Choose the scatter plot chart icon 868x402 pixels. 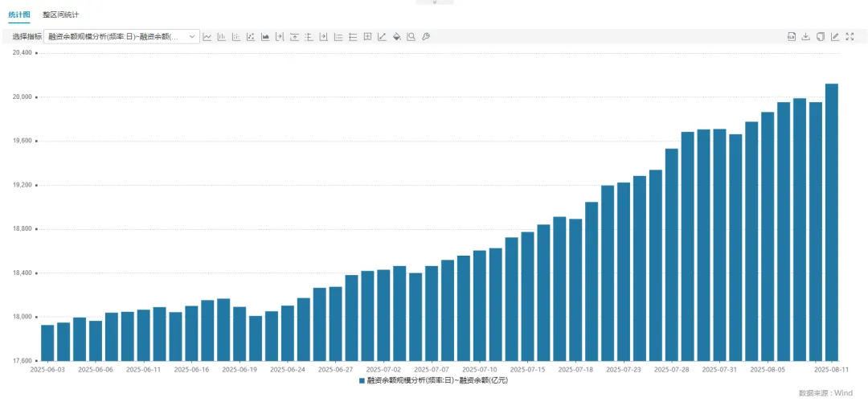pyautogui.click(x=251, y=37)
